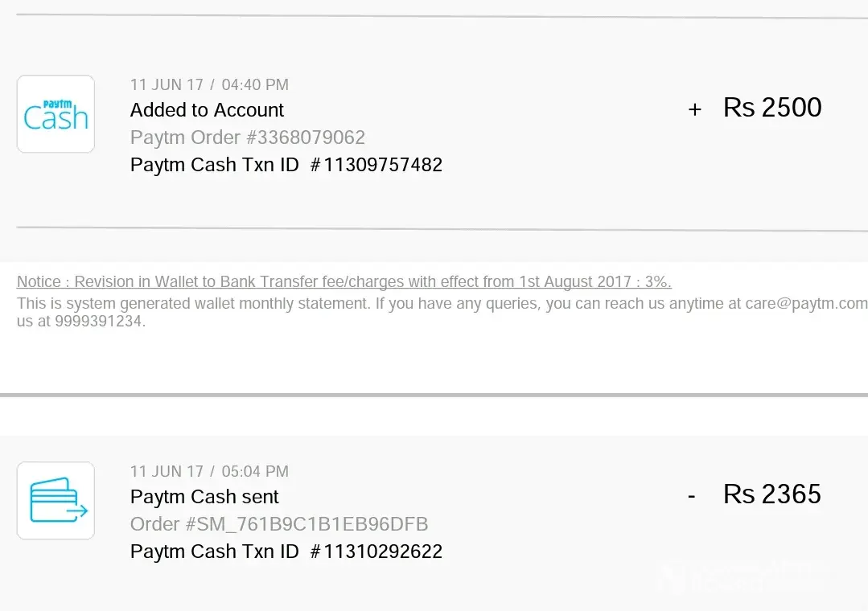Click the 04:40 PM transaction timestamp

pyautogui.click(x=254, y=84)
